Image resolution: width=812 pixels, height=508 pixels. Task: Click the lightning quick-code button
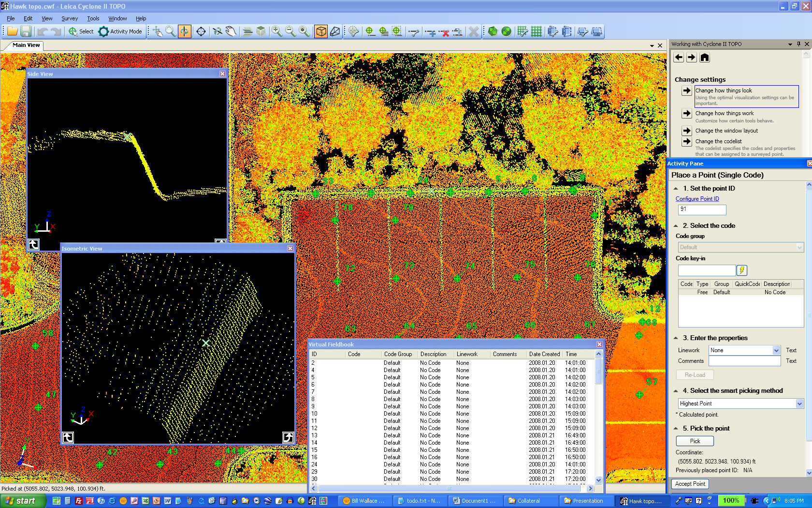tap(742, 270)
